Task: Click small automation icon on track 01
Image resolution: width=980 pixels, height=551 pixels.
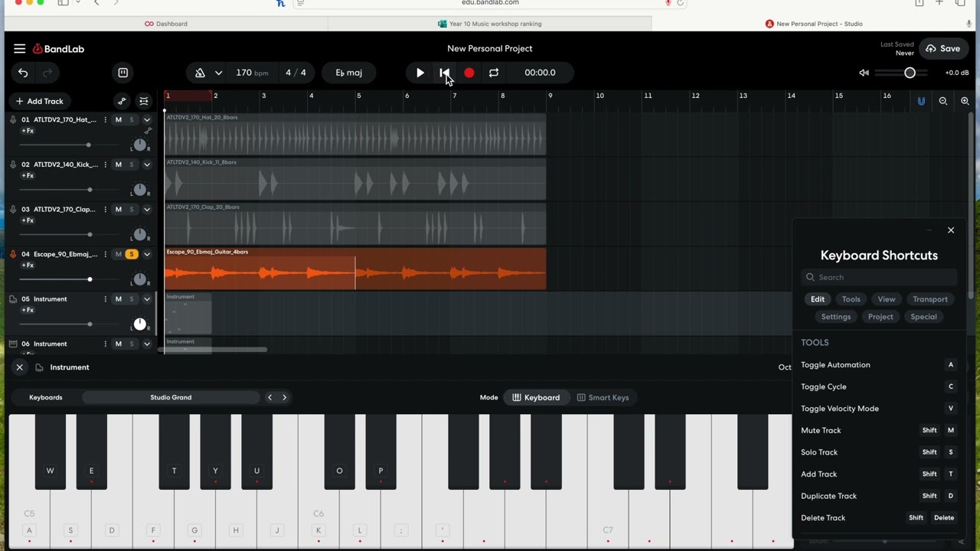Action: 149,131
